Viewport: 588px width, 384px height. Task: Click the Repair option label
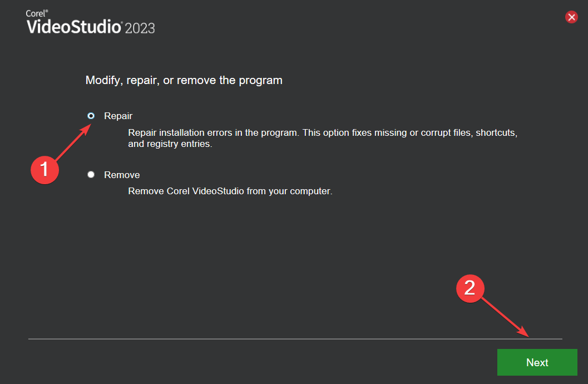(x=118, y=116)
